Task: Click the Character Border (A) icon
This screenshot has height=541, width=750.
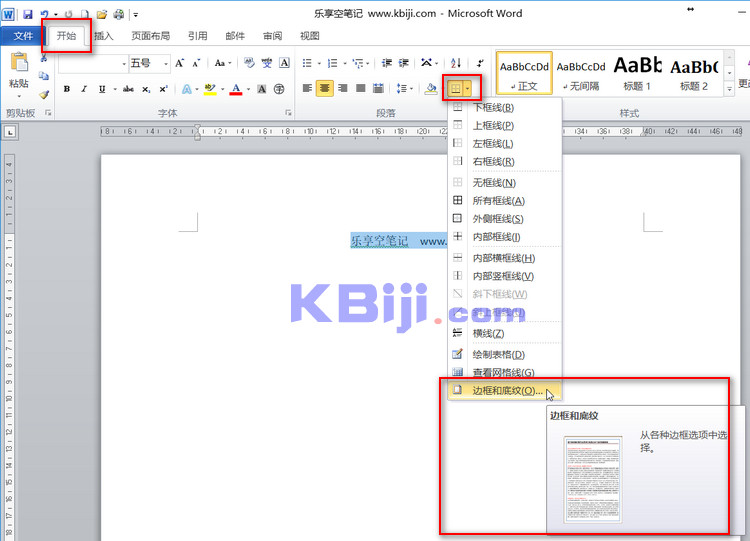Action: (284, 63)
